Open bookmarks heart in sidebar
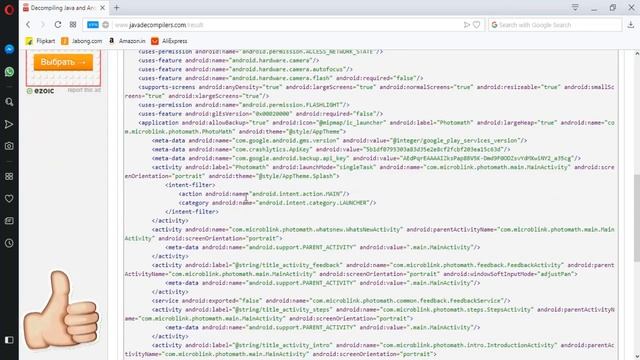640x360 pixels. [9, 199]
